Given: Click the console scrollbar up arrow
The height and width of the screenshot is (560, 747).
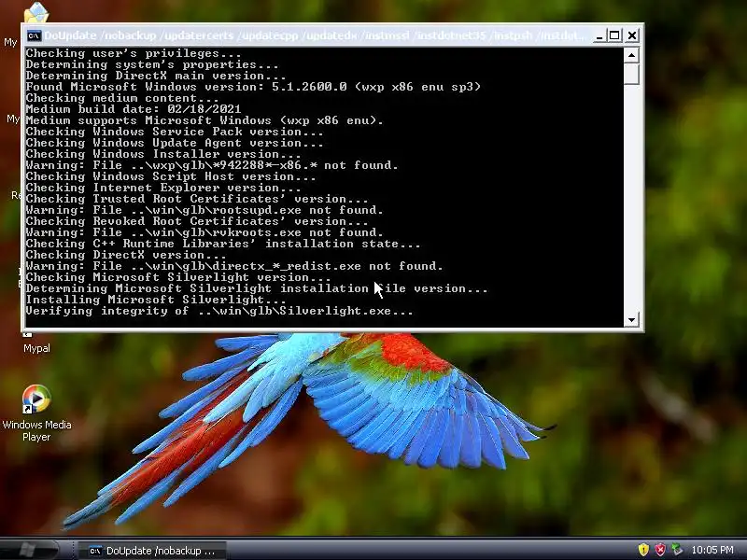Looking at the screenshot, I should 631,55.
